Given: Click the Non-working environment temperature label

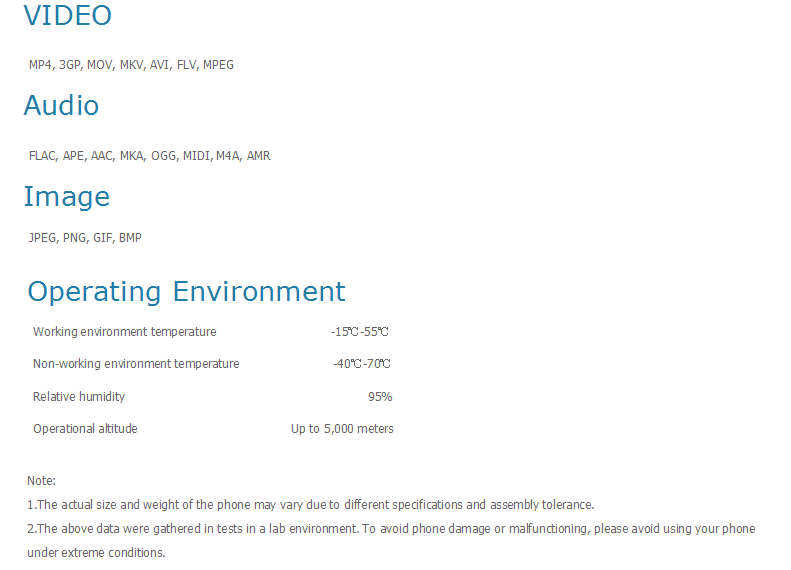Looking at the screenshot, I should [136, 364].
